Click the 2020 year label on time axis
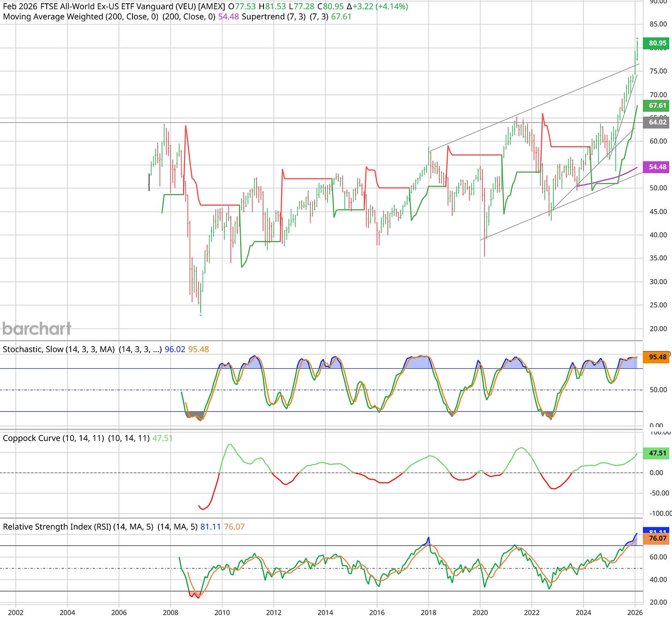The image size is (672, 621). (x=480, y=612)
